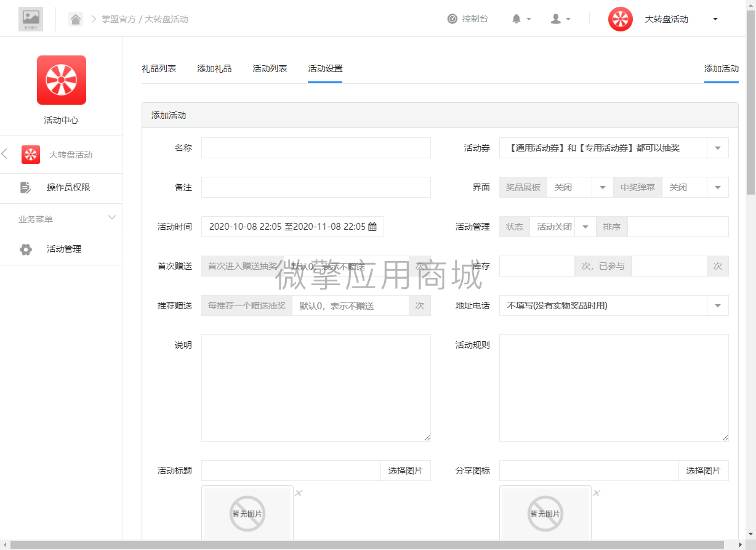
Task: Click 掌盟官方 breadcrumb text
Action: click(x=118, y=19)
